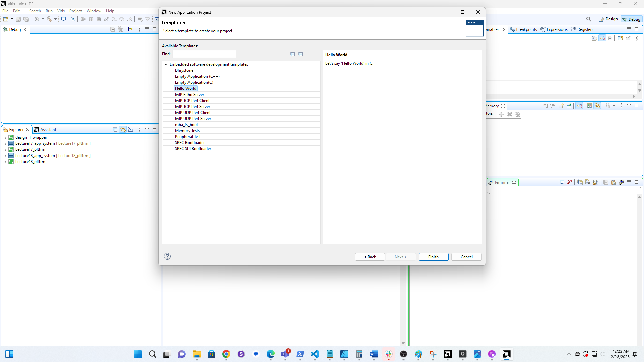Toggle Pin Memory Monitor in Memory view
This screenshot has height=362, width=644.
[x=569, y=106]
